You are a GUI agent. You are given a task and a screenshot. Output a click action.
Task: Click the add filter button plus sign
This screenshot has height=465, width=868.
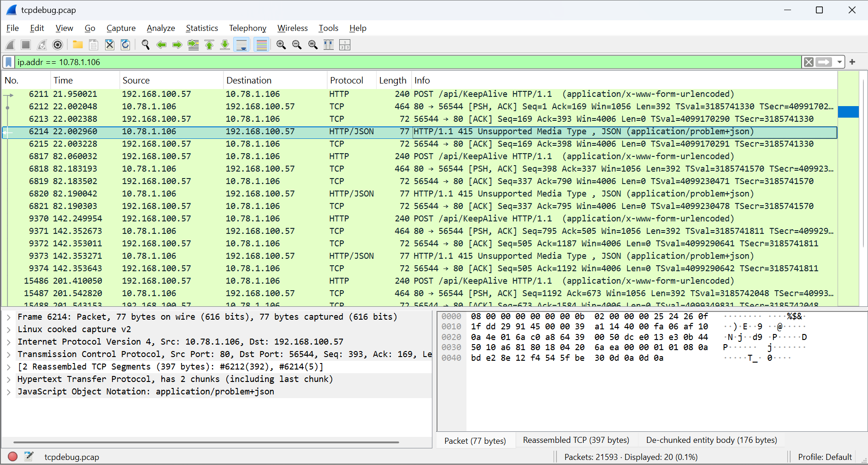pos(852,62)
